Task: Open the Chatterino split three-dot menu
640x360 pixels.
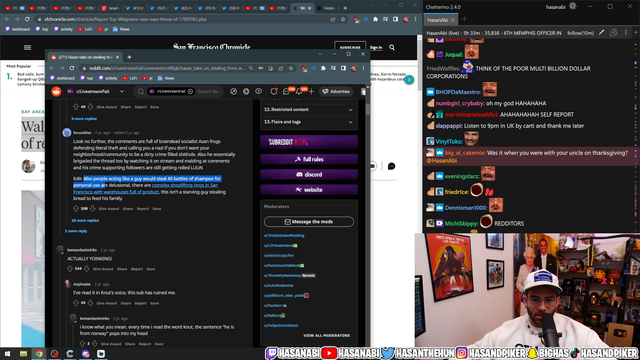Action: 626,33
